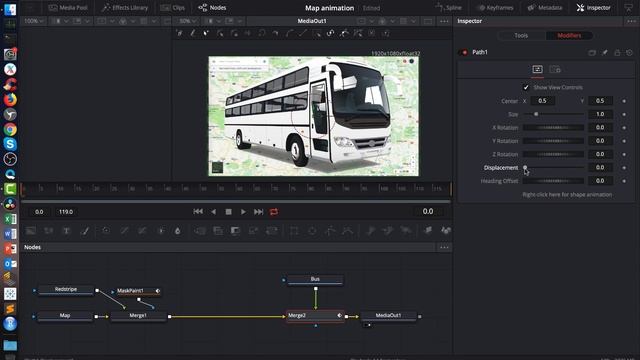Select the Bus node

[x=315, y=280]
